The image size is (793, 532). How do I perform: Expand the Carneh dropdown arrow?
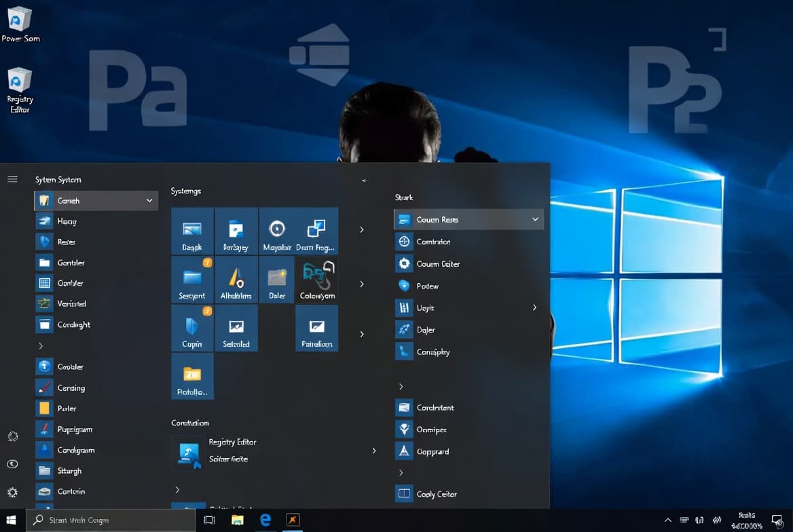coord(149,200)
